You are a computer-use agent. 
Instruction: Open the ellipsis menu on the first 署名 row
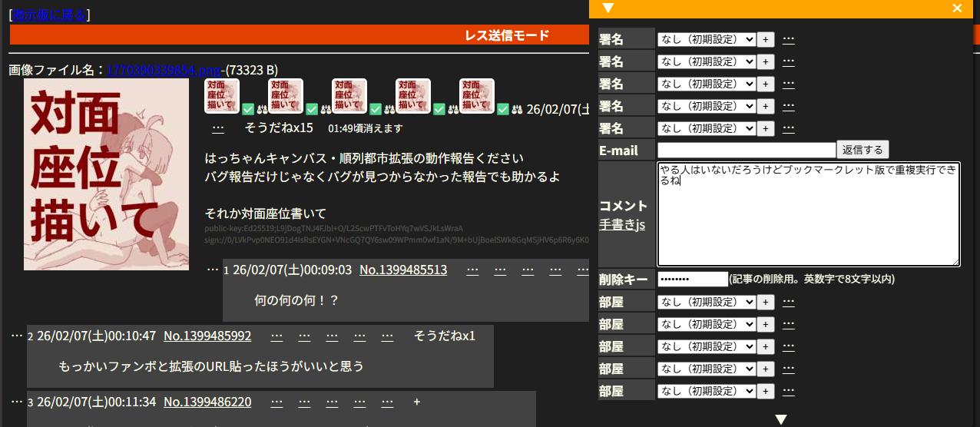click(x=788, y=39)
